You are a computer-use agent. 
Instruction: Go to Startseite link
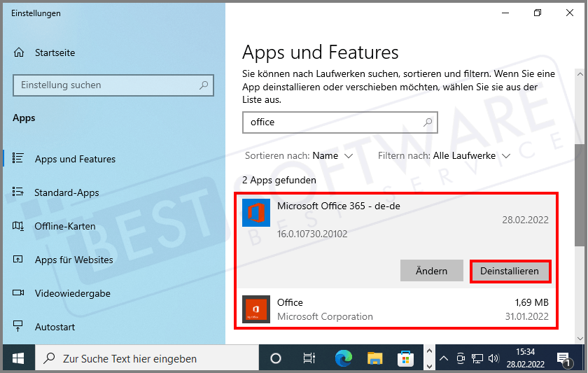55,53
